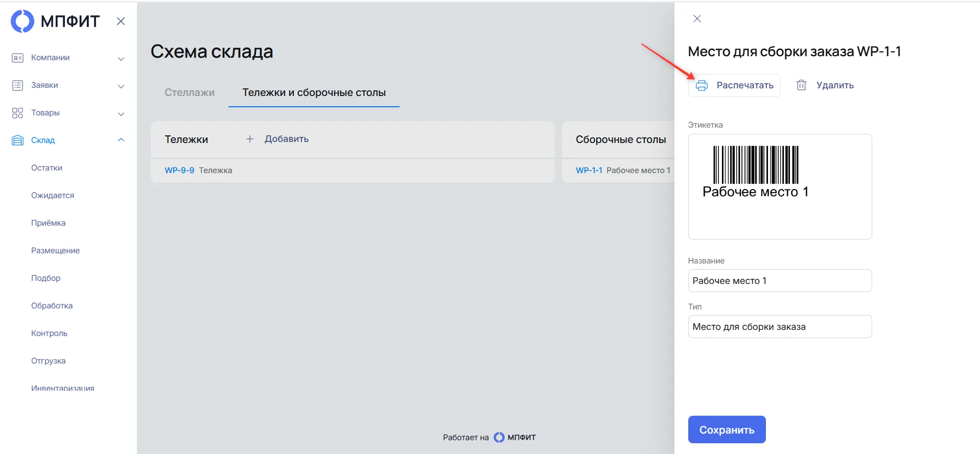Click the barcode label preview

(780, 186)
